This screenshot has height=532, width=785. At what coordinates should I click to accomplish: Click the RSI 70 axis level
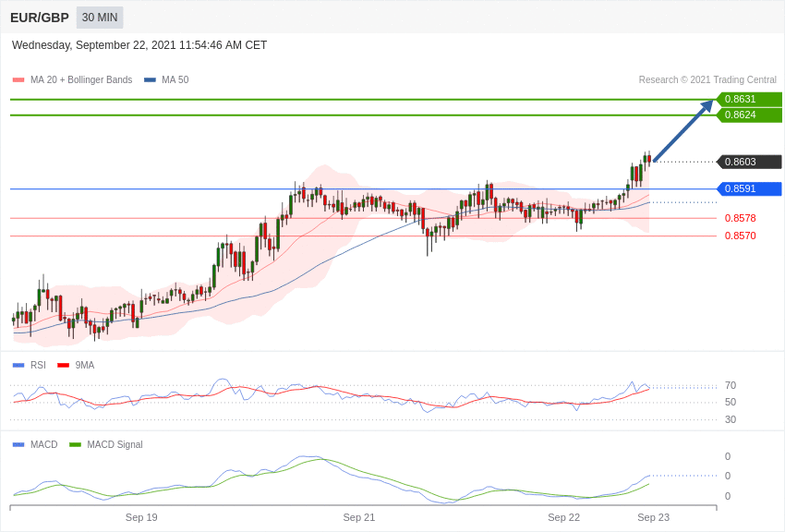coord(731,385)
